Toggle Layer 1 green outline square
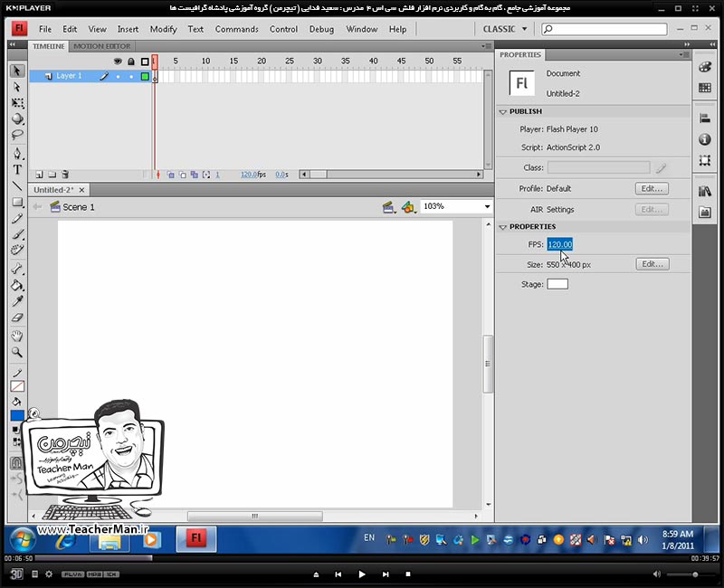This screenshot has width=724, height=588. 145,77
